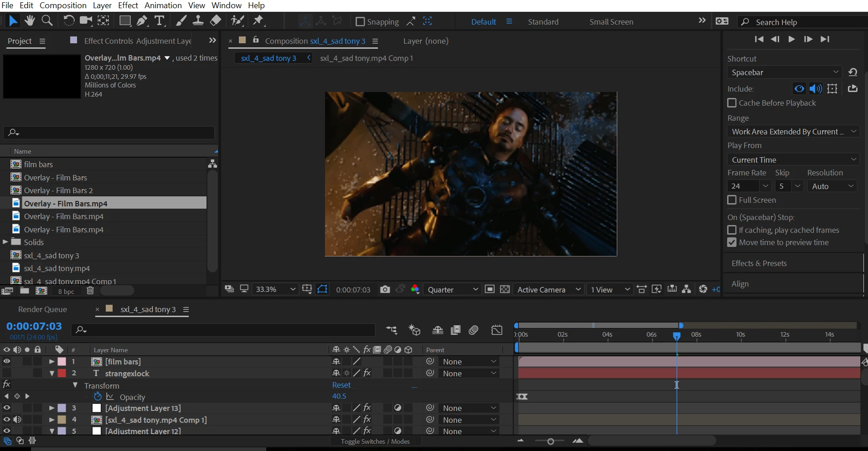Select the Hand tool
This screenshot has height=451, width=868.
pyautogui.click(x=30, y=20)
